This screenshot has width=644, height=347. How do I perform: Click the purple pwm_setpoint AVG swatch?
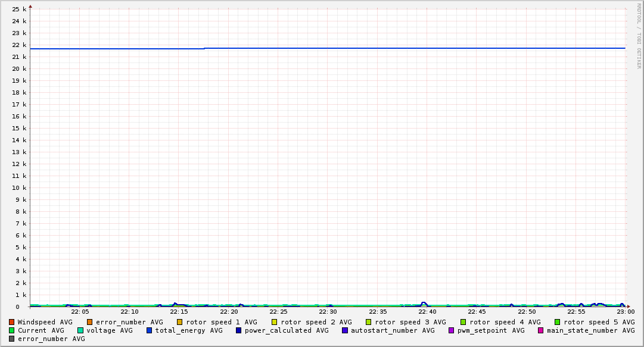pos(451,330)
